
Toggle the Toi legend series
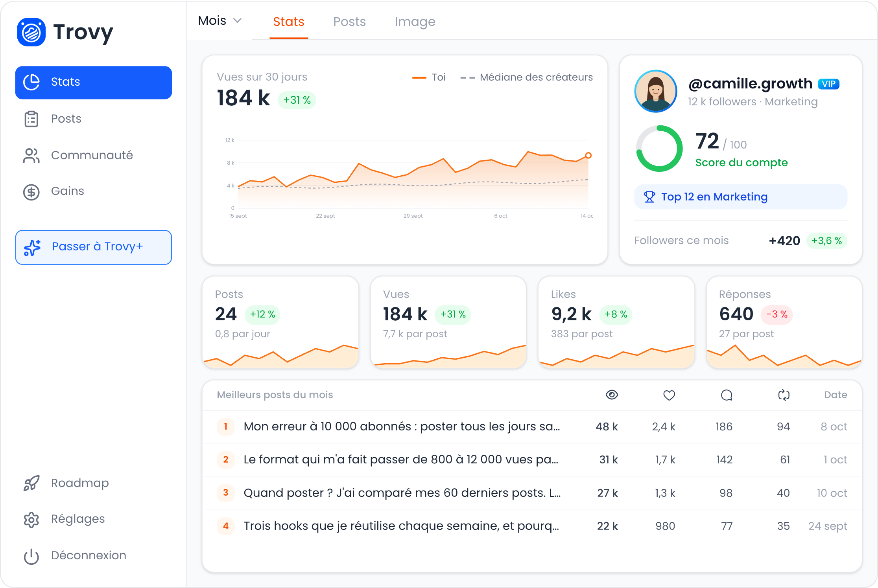(429, 77)
